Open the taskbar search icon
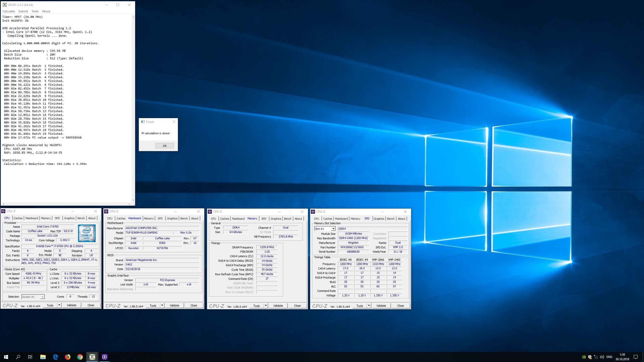Image resolution: width=644 pixels, height=362 pixels. coord(18,357)
